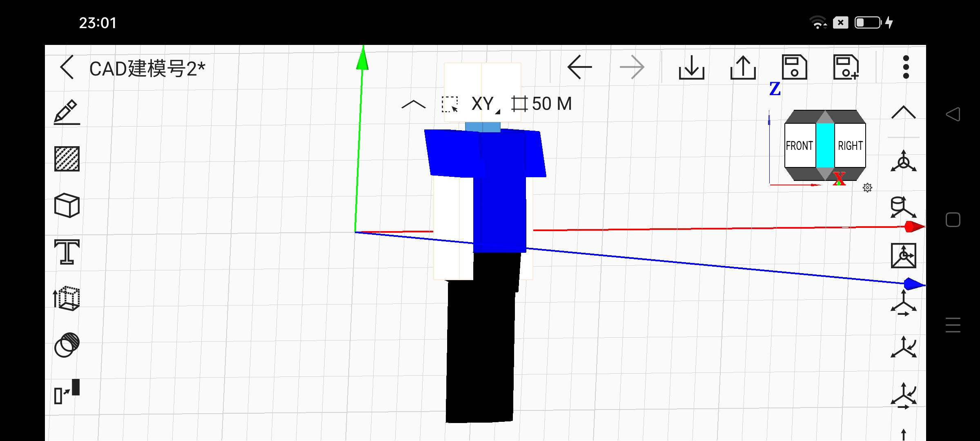Change the 50 M grid size
This screenshot has height=441, width=980.
(x=542, y=104)
